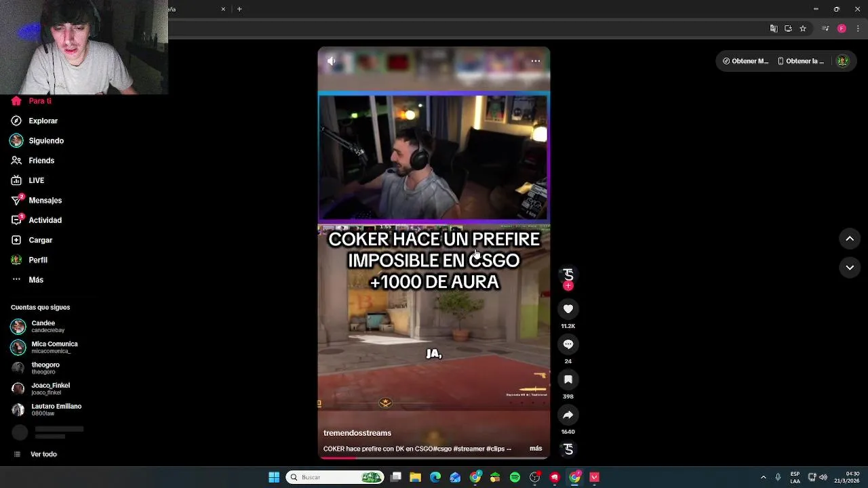This screenshot has height=488, width=868.
Task: Open comments via the speech bubble icon
Action: tap(568, 344)
